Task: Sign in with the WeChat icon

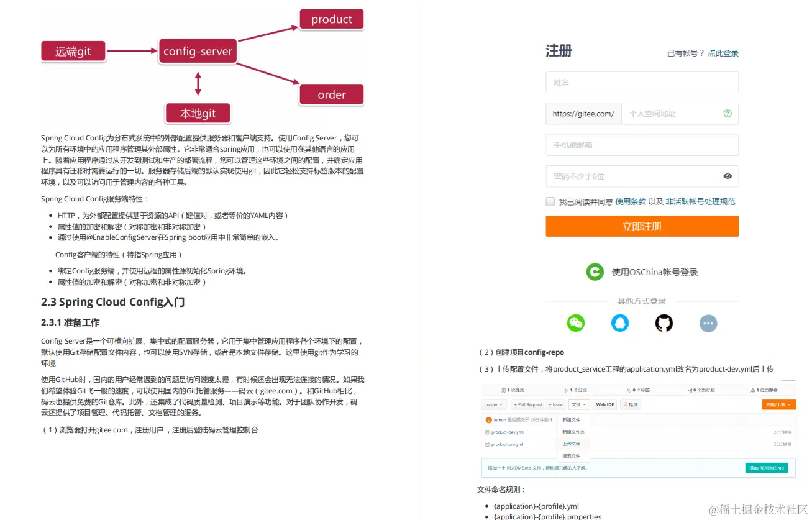Action: click(x=576, y=323)
